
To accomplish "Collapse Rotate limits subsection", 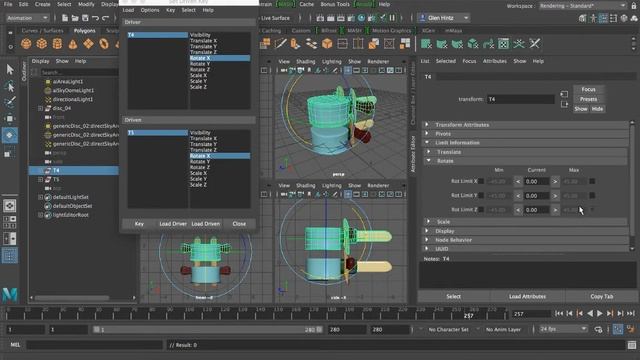I will [x=527, y=161].
